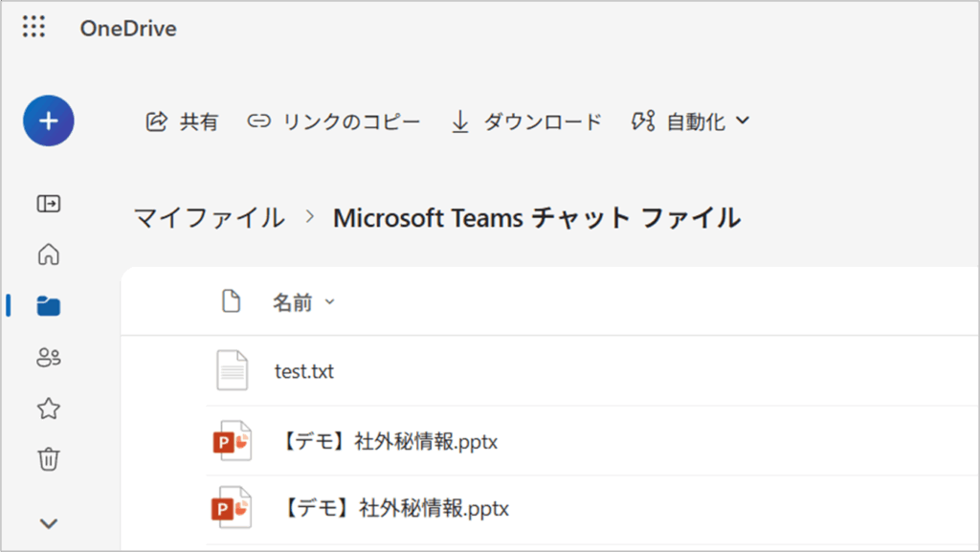Screen dimensions: 980x552
Task: Click the 共有 share button
Action: 182,121
